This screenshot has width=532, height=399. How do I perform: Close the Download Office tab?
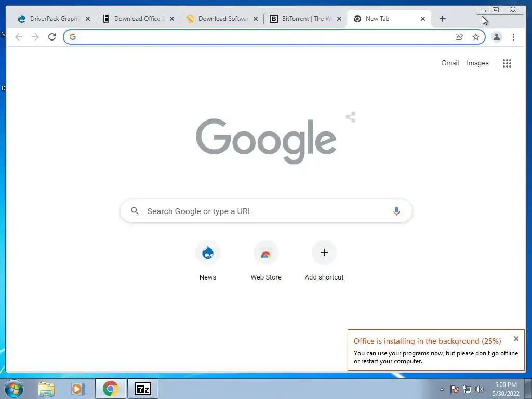[172, 19]
